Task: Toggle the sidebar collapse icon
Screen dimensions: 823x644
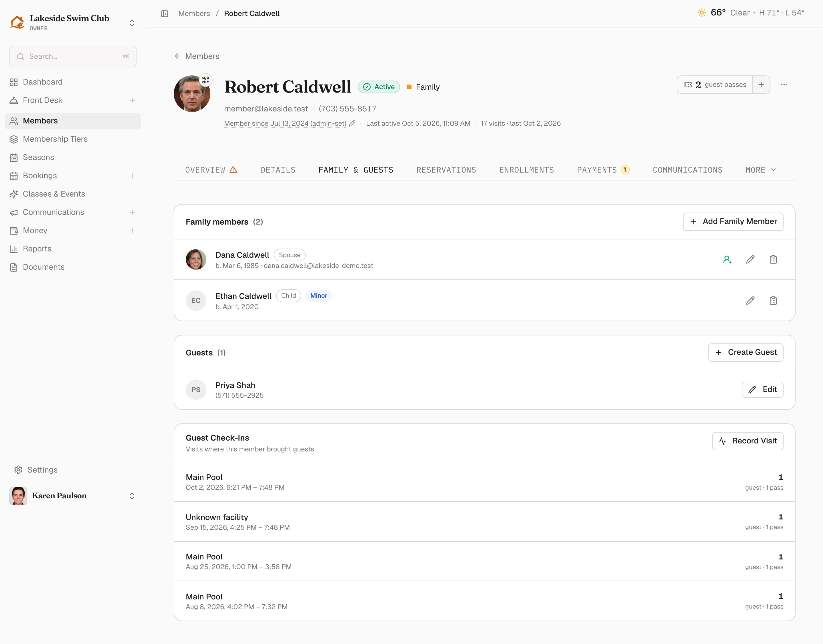Action: point(164,14)
